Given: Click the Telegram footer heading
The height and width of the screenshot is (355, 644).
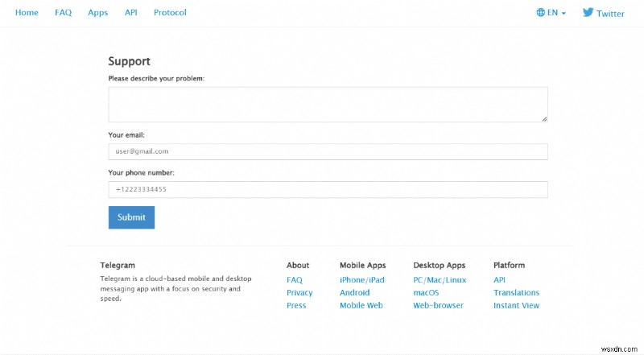Looking at the screenshot, I should click(x=118, y=266).
